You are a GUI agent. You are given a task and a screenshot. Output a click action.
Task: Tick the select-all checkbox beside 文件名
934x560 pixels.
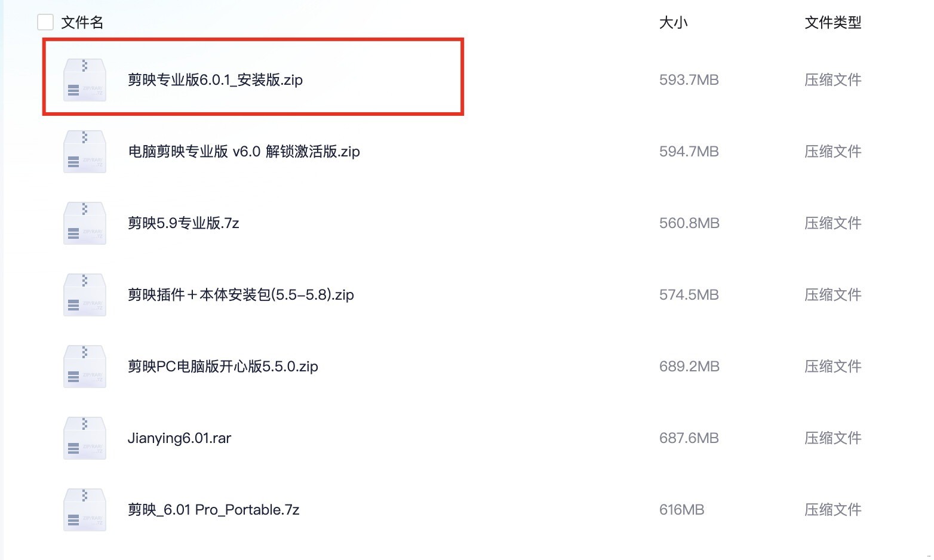tap(45, 23)
